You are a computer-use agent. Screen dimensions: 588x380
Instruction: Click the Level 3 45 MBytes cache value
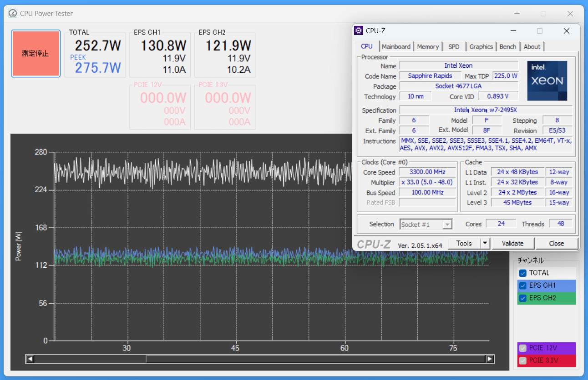517,203
